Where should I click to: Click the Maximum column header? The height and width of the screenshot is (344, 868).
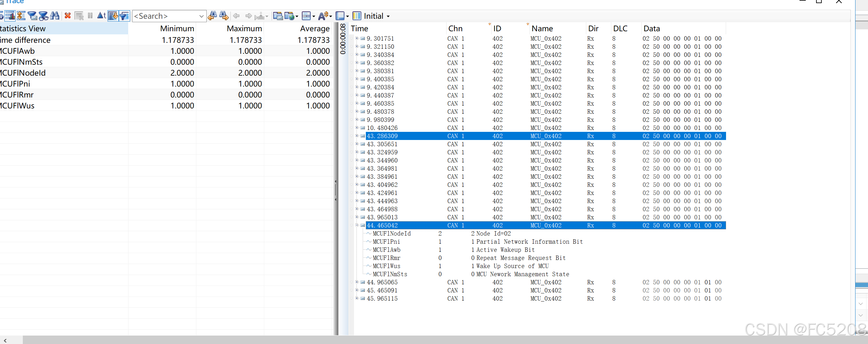point(244,29)
